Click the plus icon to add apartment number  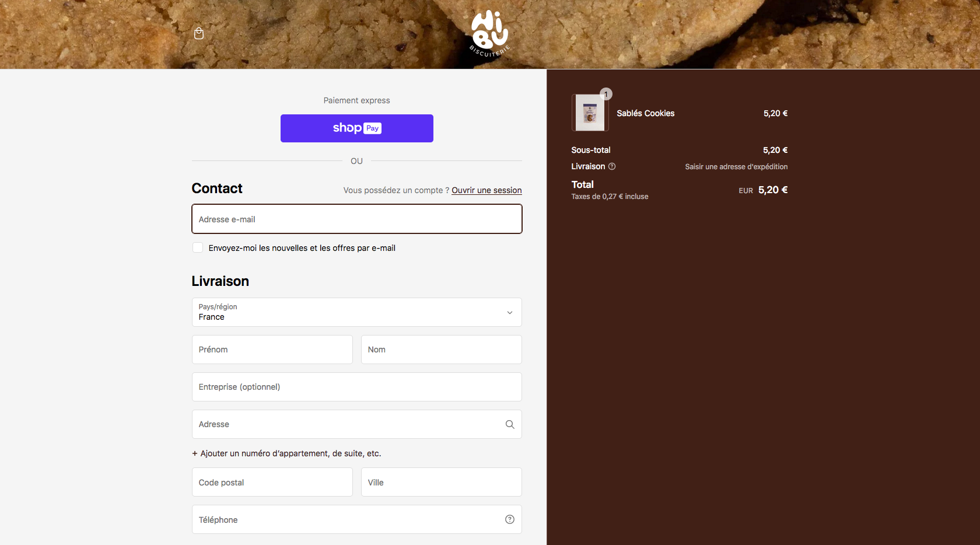(x=195, y=453)
